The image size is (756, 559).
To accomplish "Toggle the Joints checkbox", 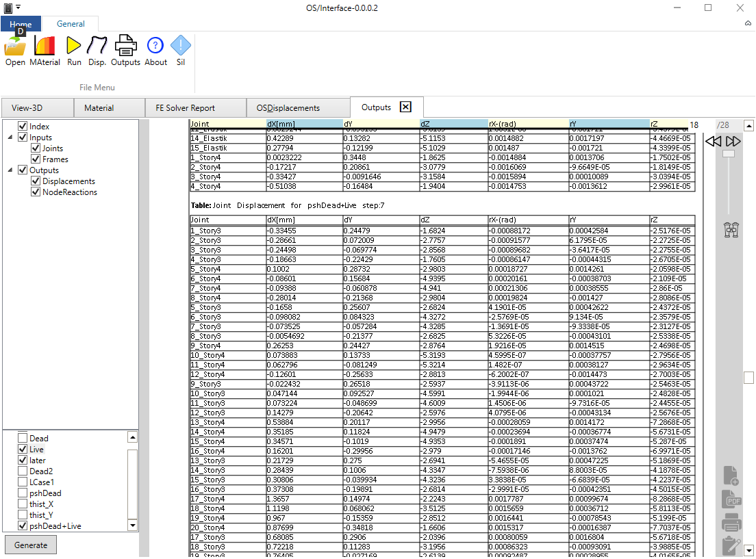I will coord(35,148).
